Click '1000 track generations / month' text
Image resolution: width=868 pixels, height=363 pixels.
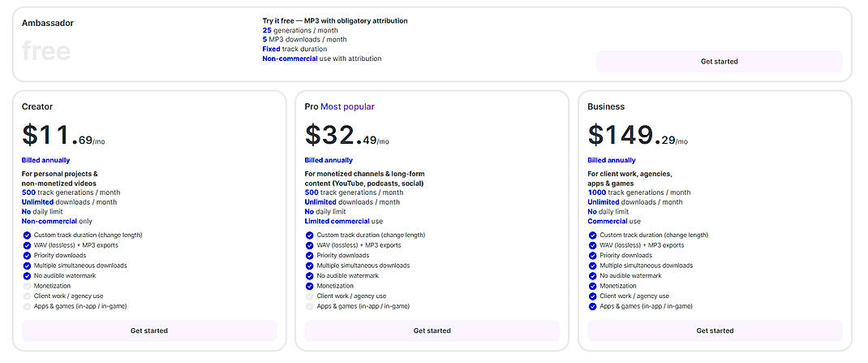point(638,192)
